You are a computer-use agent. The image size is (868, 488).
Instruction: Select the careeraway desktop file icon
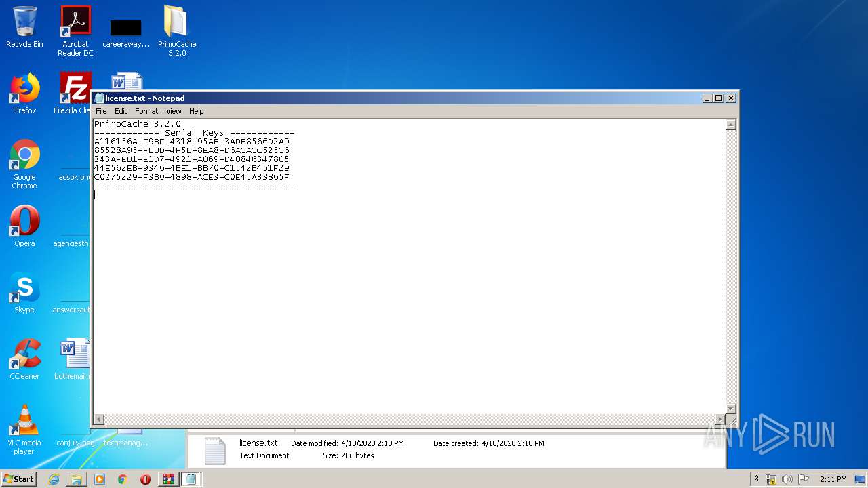(x=125, y=33)
